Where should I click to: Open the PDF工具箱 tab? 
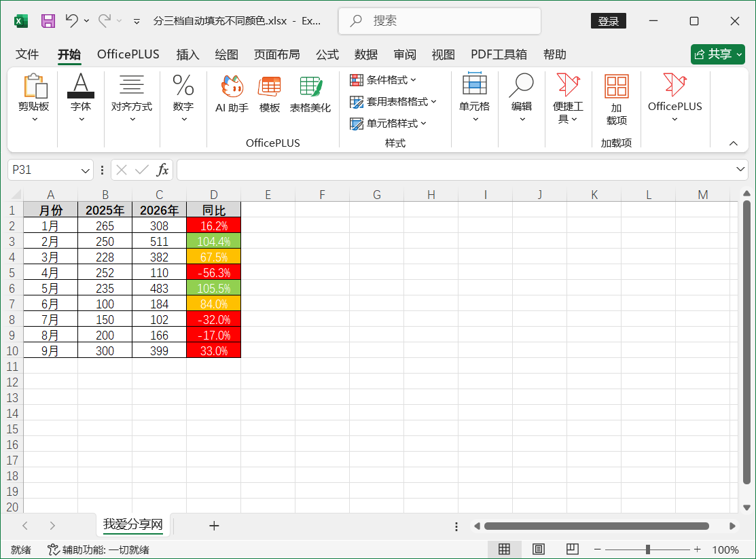[x=499, y=54]
